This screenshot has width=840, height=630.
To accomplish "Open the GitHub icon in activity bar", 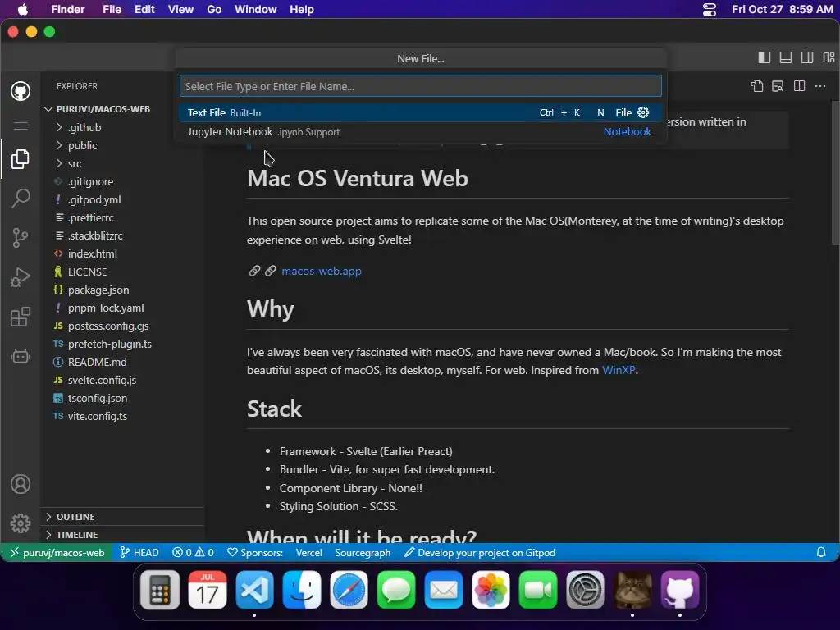I will 21,91.
